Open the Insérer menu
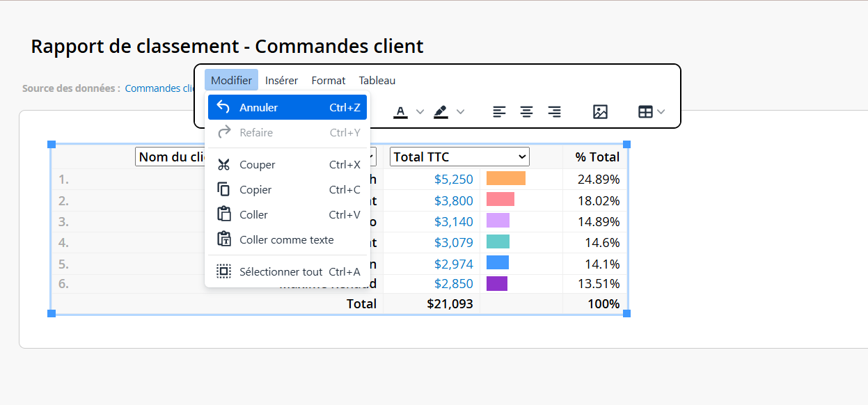Image resolution: width=868 pixels, height=405 pixels. point(282,80)
